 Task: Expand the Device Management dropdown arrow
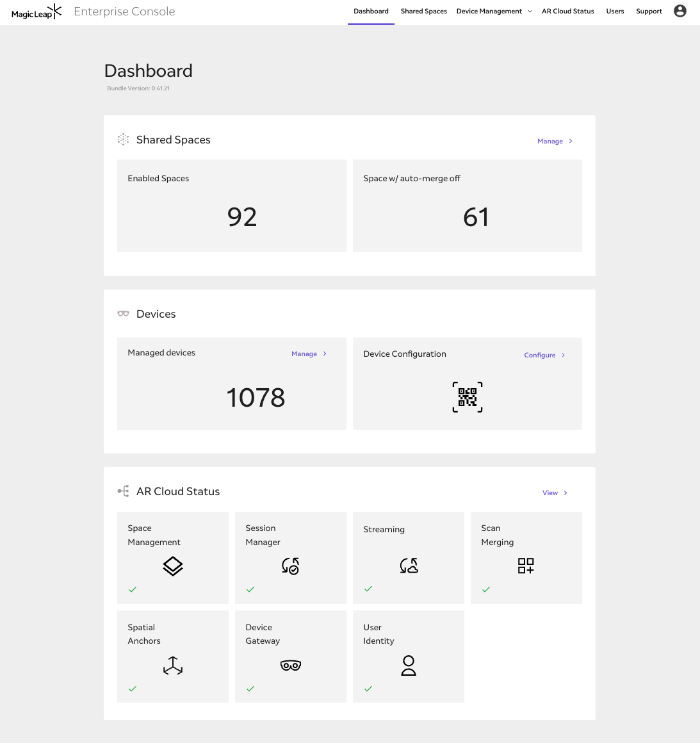tap(530, 12)
